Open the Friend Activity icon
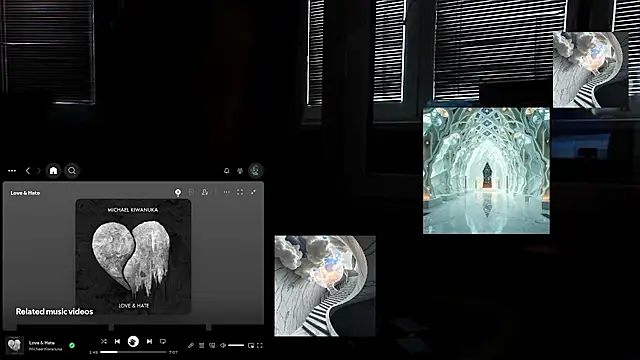Image resolution: width=640 pixels, height=360 pixels. (x=240, y=171)
